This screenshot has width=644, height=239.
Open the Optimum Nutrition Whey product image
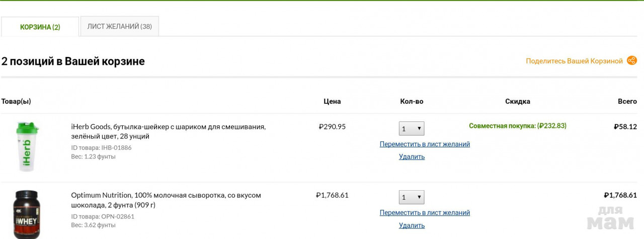point(27,214)
